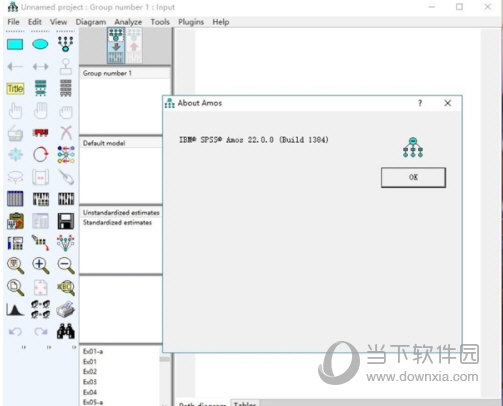Image resolution: width=503 pixels, height=406 pixels.
Task: Open list variables in model
Action: (x=40, y=88)
